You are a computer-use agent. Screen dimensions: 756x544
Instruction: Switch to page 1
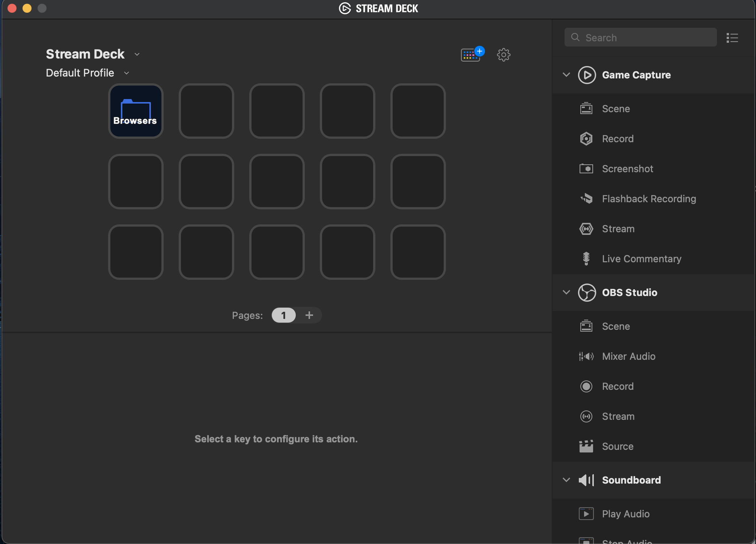[283, 315]
